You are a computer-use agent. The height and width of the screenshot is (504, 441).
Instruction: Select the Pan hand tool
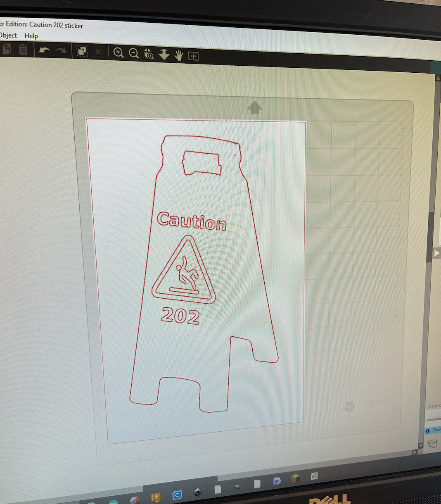point(178,55)
